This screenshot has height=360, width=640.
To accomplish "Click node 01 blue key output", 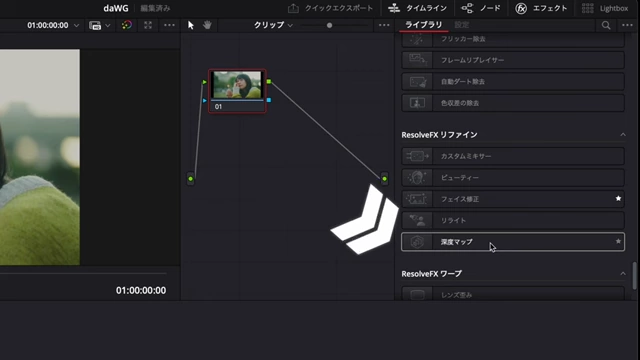I will (269, 100).
